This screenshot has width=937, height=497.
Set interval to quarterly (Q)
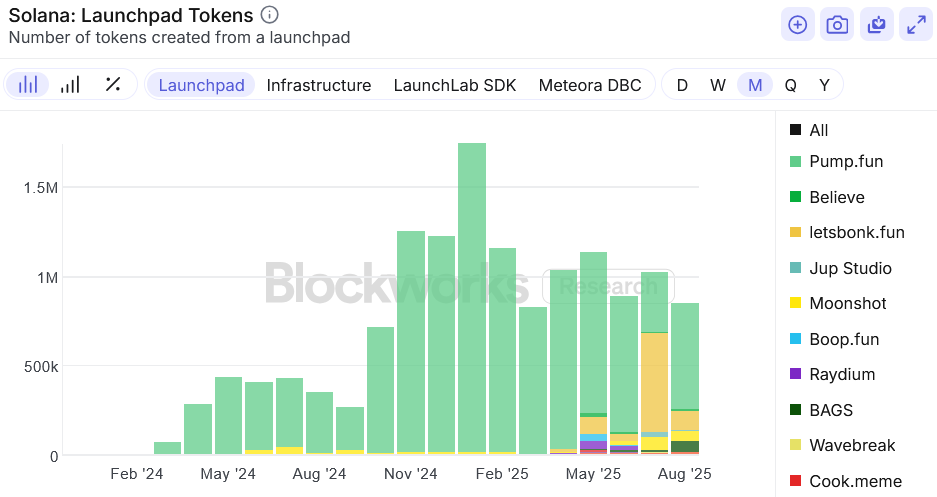point(790,85)
